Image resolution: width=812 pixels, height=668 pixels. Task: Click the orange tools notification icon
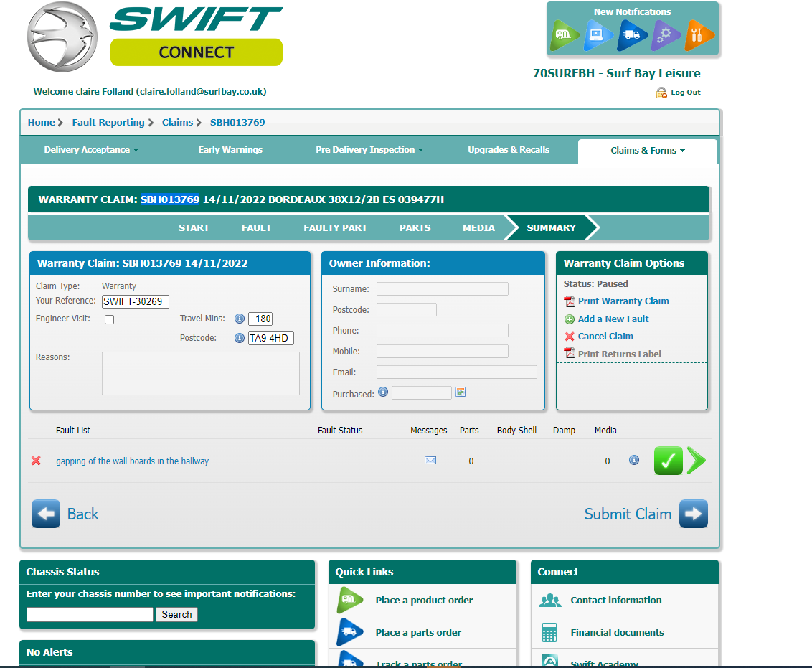coord(699,35)
